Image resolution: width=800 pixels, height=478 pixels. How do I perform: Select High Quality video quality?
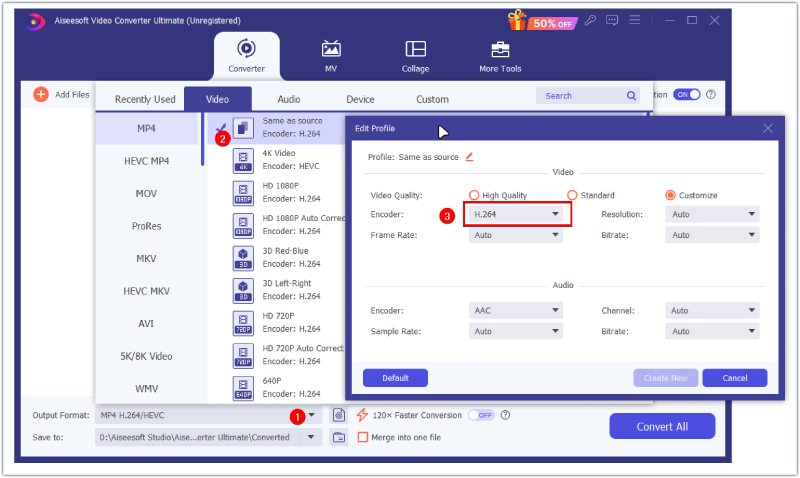coord(474,195)
